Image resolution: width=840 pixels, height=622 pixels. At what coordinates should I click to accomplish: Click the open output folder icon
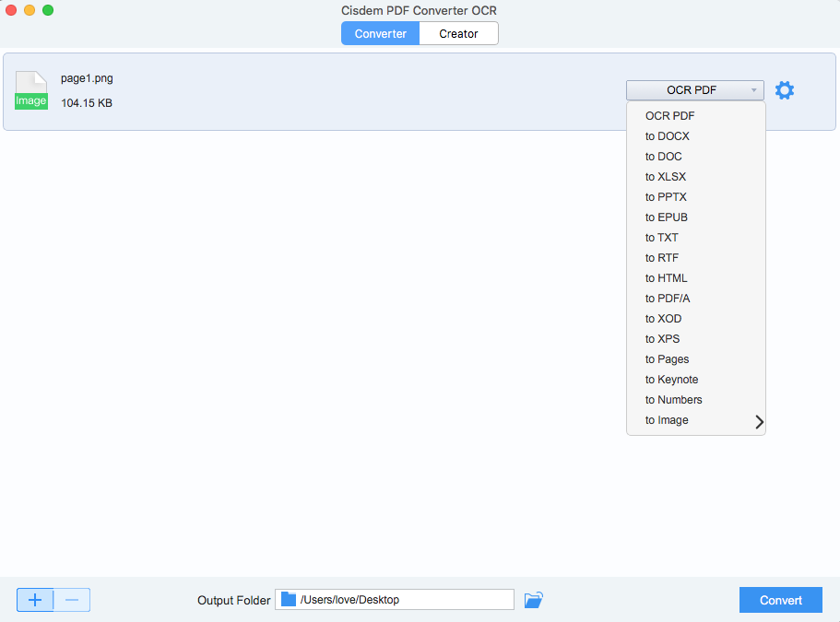pos(533,600)
